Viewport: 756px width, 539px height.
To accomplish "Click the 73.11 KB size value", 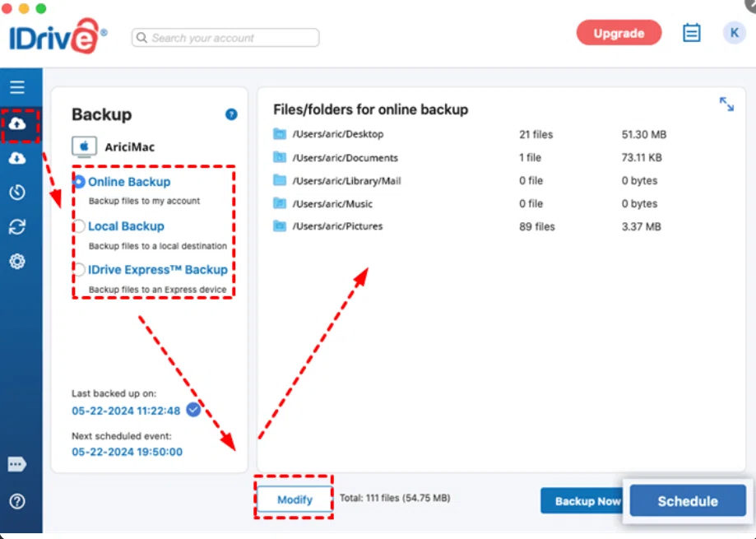I will pos(642,158).
